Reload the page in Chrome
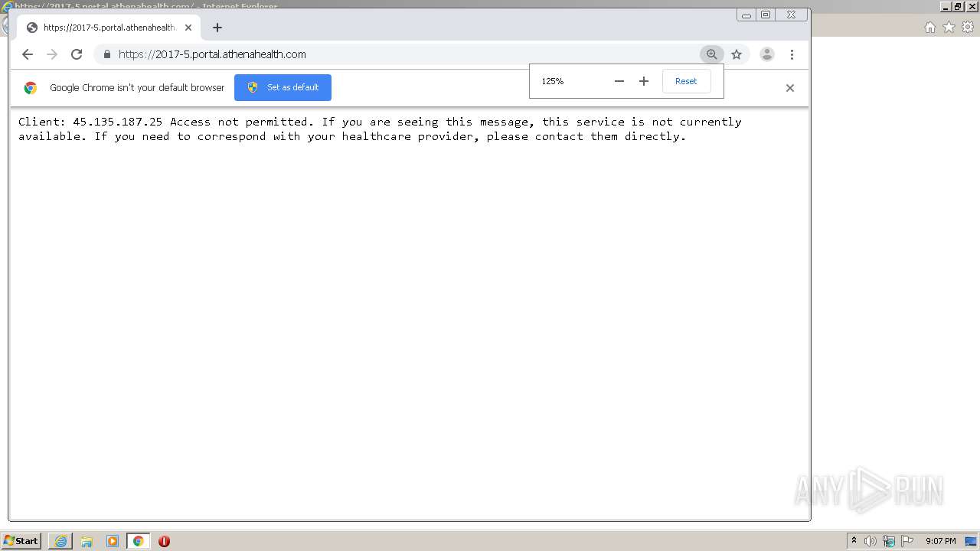This screenshot has height=551, width=980. (x=77, y=54)
